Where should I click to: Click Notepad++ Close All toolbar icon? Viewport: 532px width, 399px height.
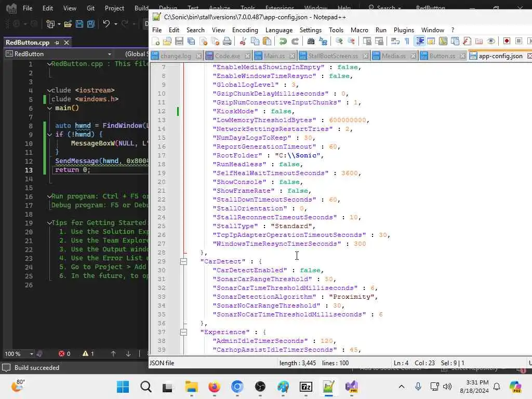pos(215,42)
